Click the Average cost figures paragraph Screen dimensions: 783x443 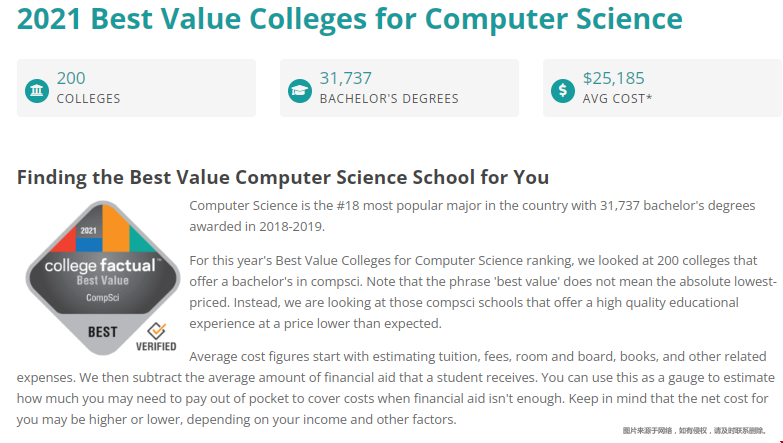click(394, 388)
